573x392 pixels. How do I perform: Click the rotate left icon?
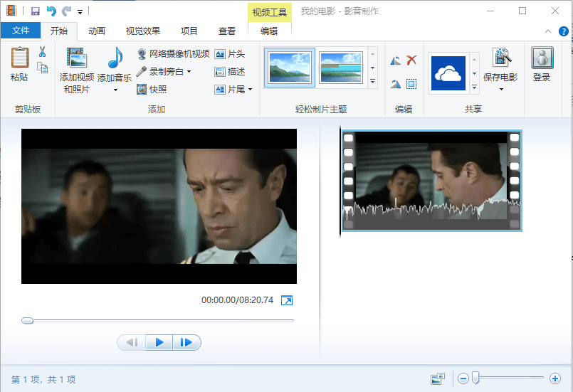click(x=395, y=60)
